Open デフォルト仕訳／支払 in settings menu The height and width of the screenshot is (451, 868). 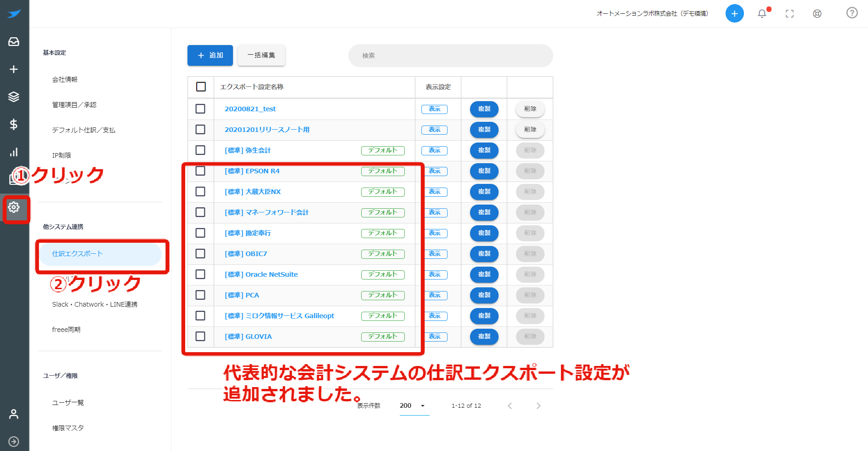tap(84, 130)
